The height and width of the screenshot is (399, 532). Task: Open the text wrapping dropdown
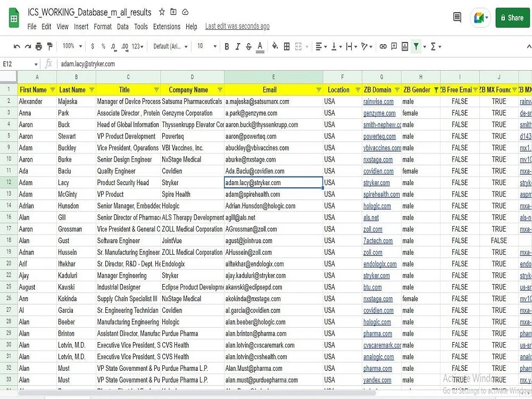352,46
